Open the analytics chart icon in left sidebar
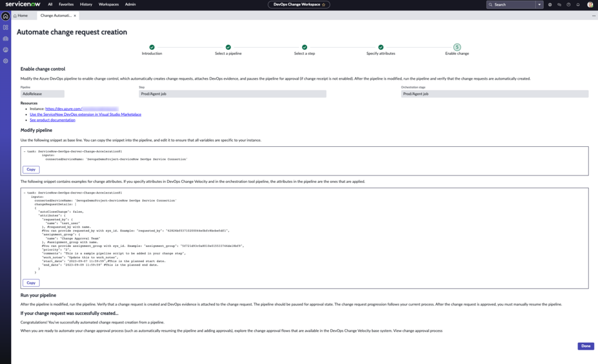The image size is (598, 364). 6,50
